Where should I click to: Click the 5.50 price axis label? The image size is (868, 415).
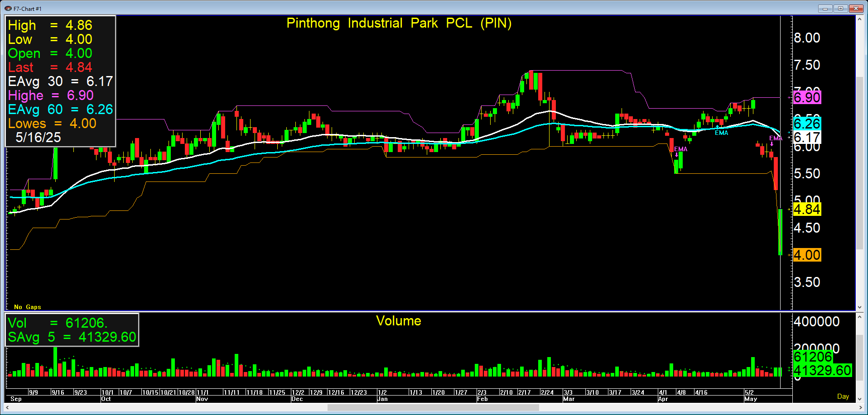(807, 173)
